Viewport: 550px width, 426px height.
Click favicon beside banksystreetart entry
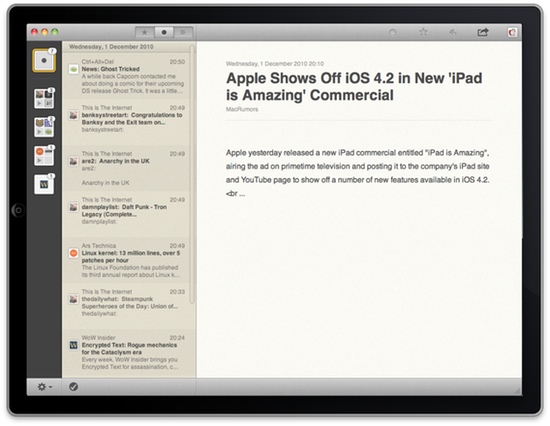click(73, 115)
